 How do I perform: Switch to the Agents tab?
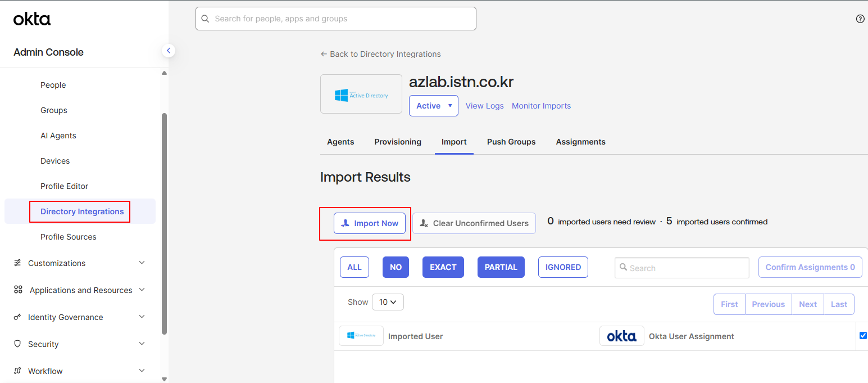tap(340, 142)
